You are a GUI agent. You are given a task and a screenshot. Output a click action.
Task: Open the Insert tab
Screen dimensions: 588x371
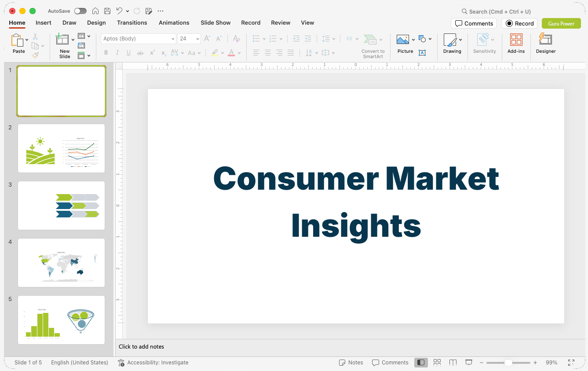click(x=44, y=23)
